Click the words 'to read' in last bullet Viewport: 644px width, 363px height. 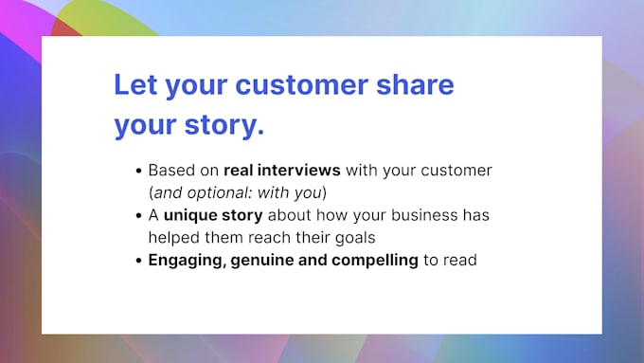pos(450,261)
